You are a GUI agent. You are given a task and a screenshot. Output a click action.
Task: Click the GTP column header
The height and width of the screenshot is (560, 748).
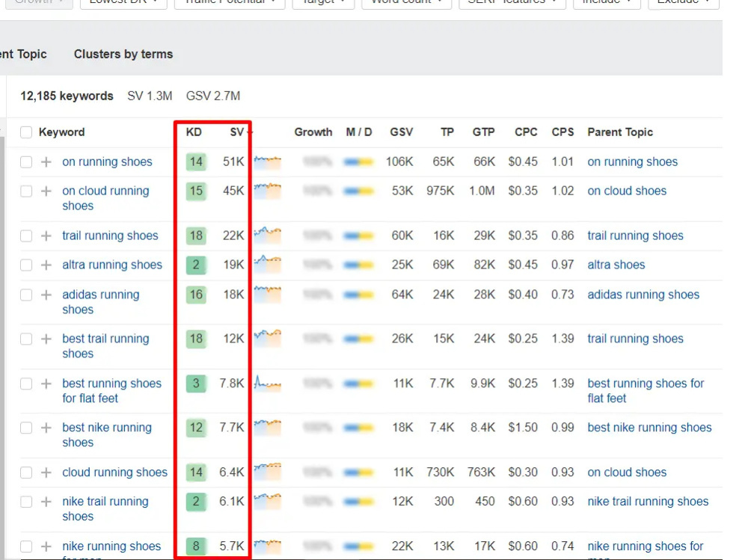pyautogui.click(x=483, y=132)
